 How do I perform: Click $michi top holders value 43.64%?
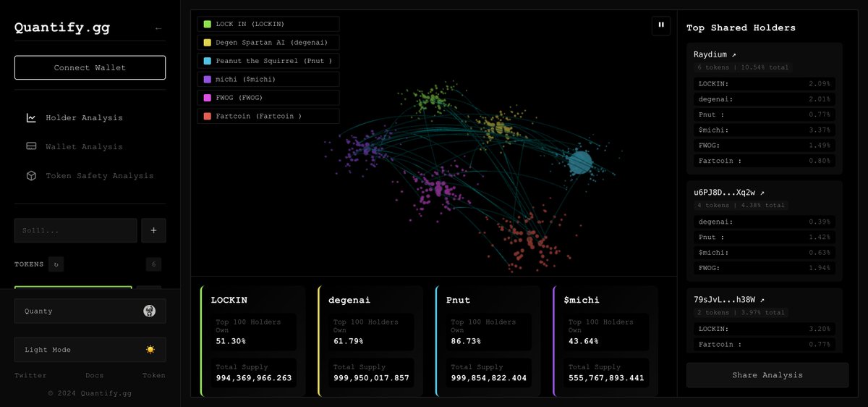coord(584,341)
